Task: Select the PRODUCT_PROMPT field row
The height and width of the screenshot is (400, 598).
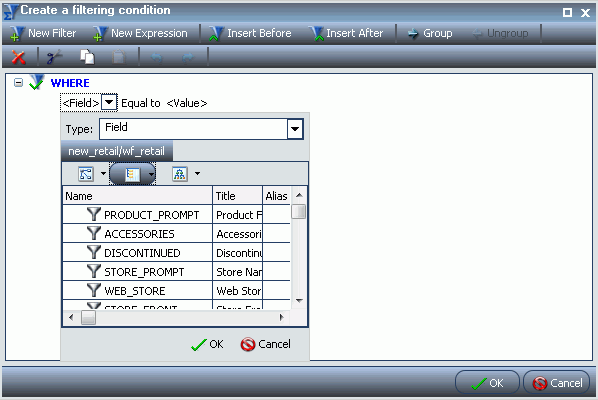Action: [176, 215]
